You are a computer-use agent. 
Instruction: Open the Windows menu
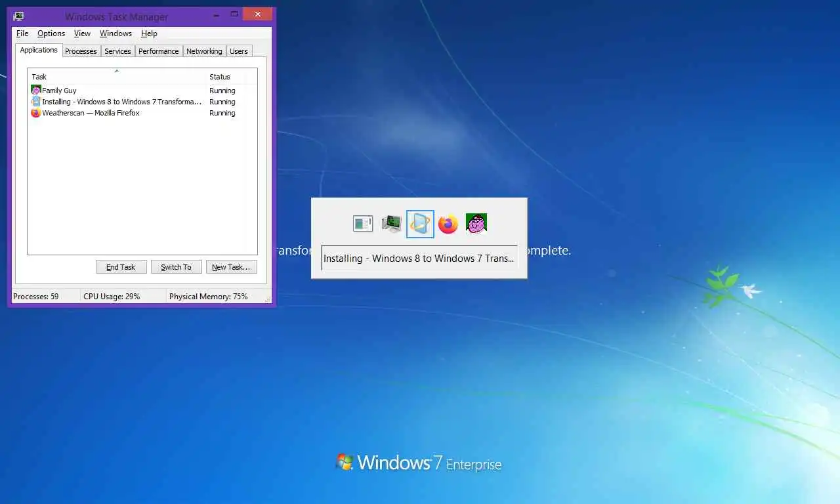115,33
